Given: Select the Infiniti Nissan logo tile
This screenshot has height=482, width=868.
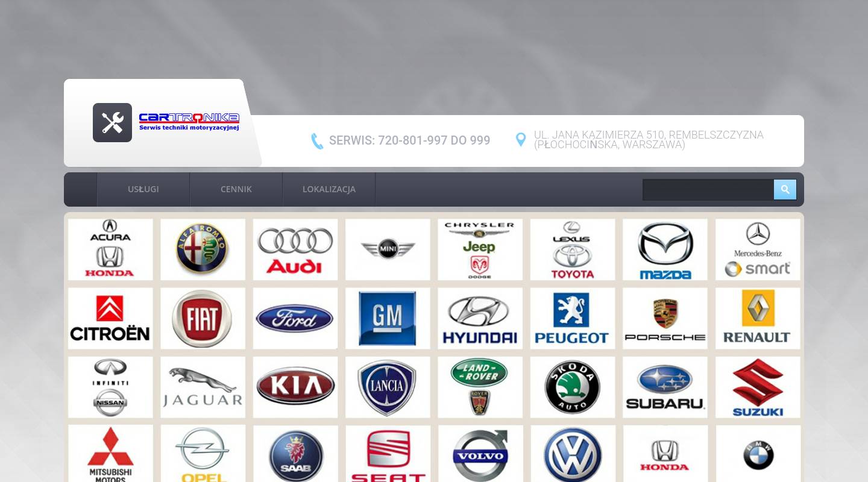Looking at the screenshot, I should click(x=110, y=387).
